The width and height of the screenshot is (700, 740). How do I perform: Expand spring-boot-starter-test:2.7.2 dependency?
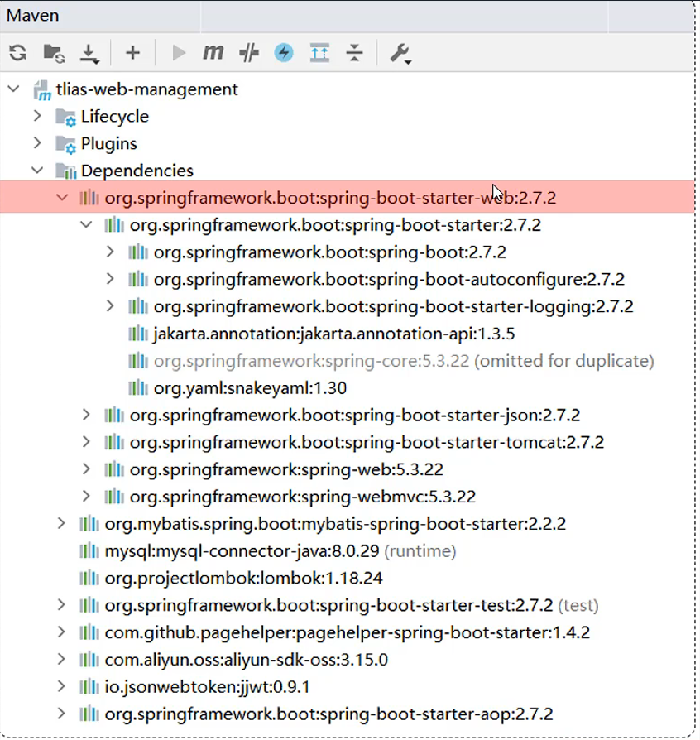click(x=61, y=605)
